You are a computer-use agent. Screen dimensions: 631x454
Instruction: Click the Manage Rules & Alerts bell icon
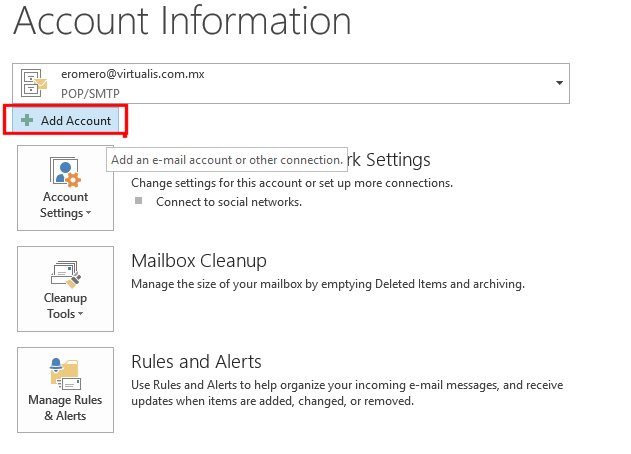click(x=62, y=374)
